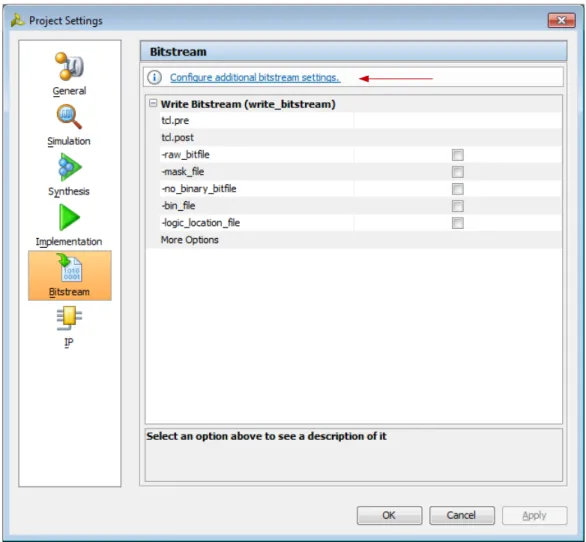Click the Simulation label in the sidebar

click(x=69, y=141)
